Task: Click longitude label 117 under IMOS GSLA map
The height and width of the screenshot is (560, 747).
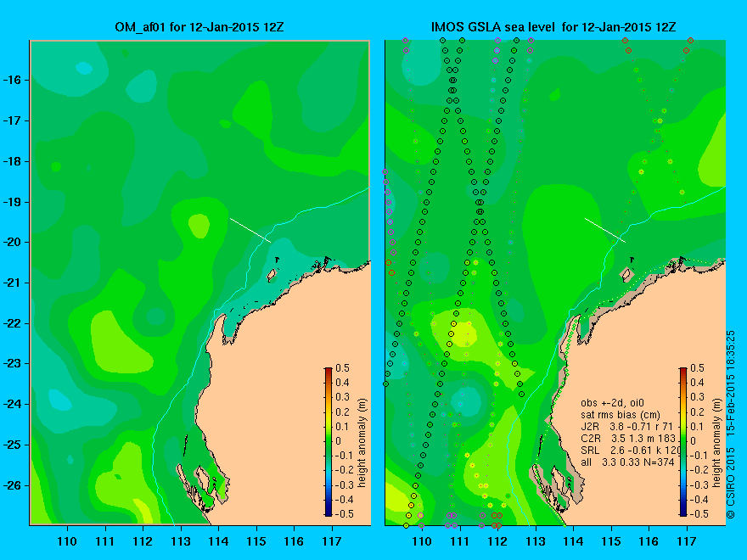Action: 687,541
